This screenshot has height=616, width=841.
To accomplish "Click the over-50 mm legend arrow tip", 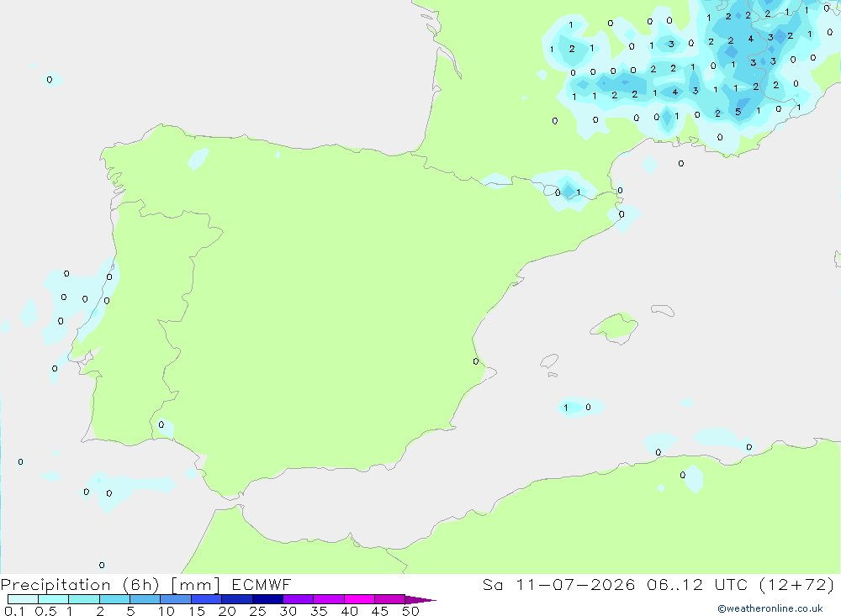I will [420, 600].
